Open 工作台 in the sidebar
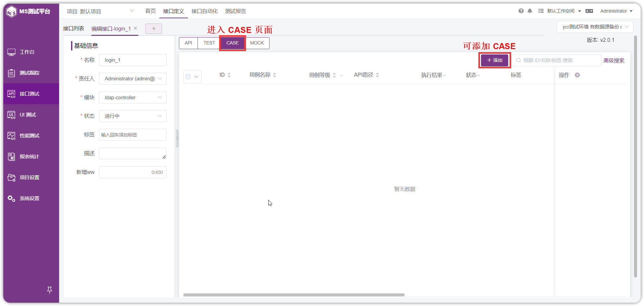 pyautogui.click(x=31, y=52)
